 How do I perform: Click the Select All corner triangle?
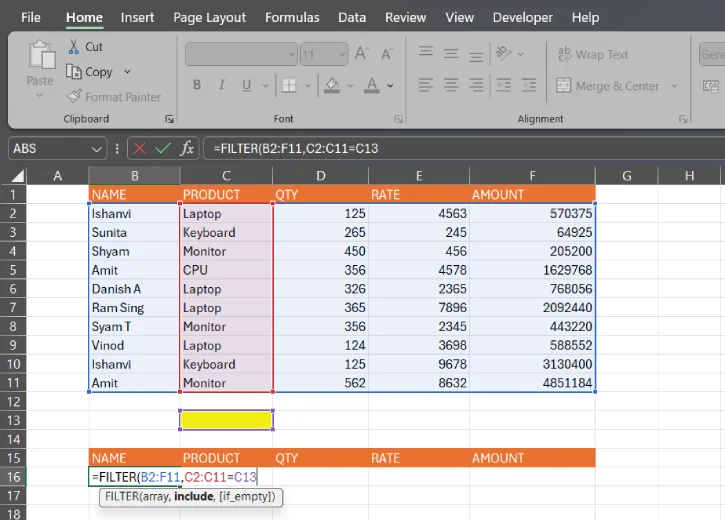tap(18, 176)
